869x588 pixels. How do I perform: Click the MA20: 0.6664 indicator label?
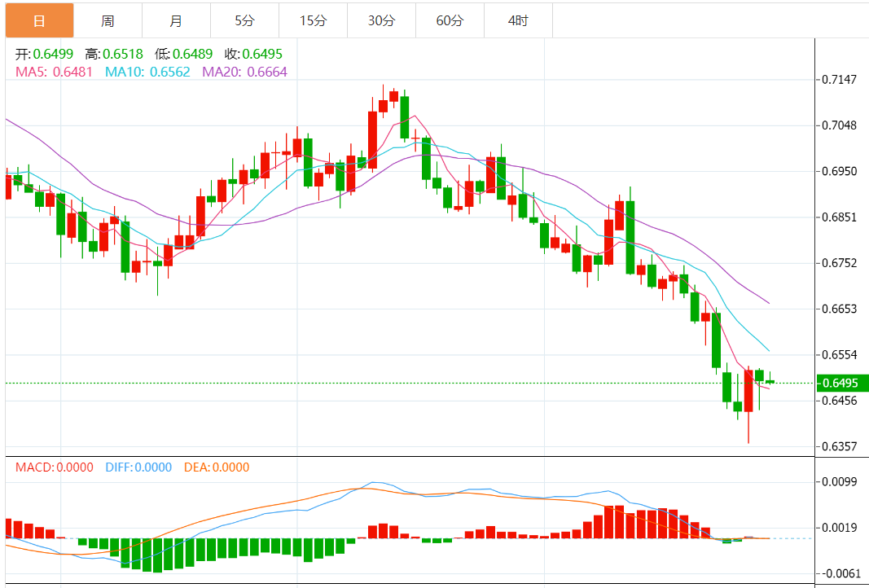245,72
